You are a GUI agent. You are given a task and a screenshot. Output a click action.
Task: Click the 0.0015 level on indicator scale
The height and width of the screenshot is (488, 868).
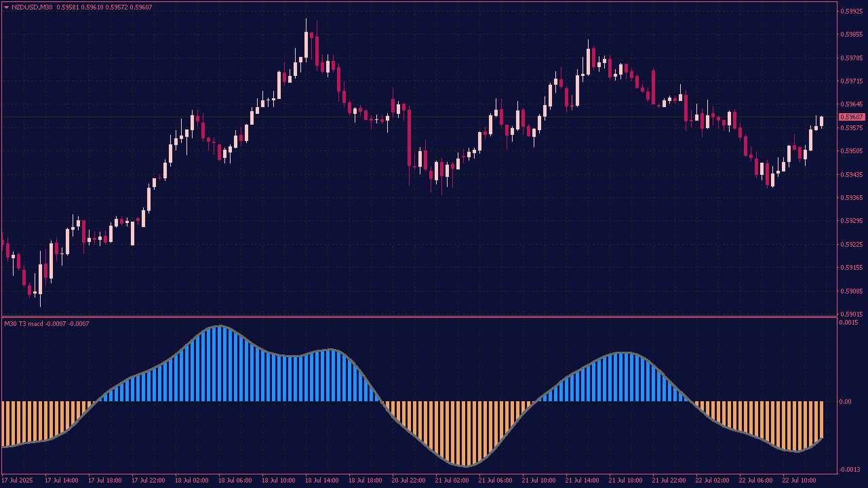click(850, 323)
